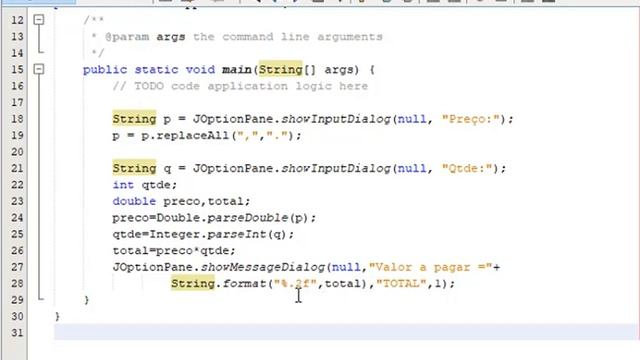
Task: Click the "null" argument on line 27
Action: (346, 267)
